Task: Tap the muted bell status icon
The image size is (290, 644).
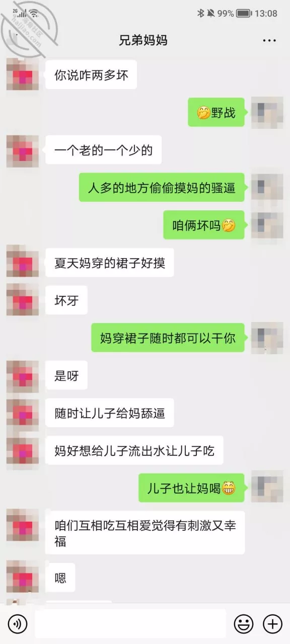Action: pos(210,14)
